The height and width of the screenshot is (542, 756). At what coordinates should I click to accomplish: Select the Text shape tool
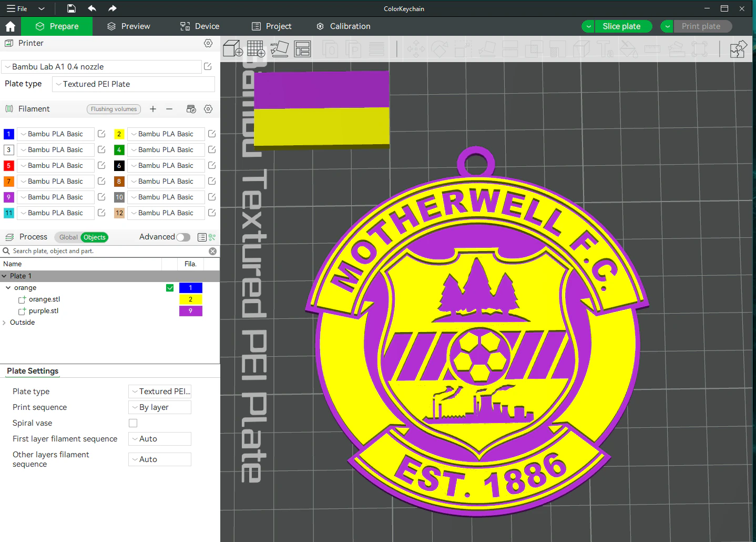[x=605, y=49]
